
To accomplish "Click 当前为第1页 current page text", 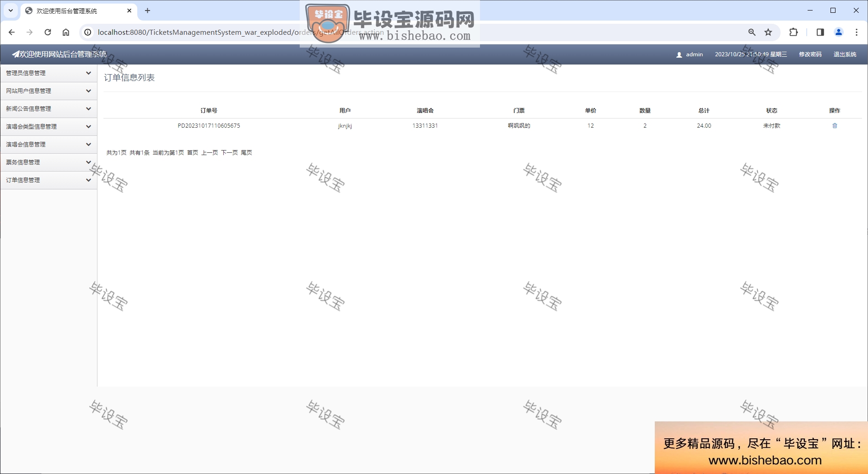I will 168,153.
